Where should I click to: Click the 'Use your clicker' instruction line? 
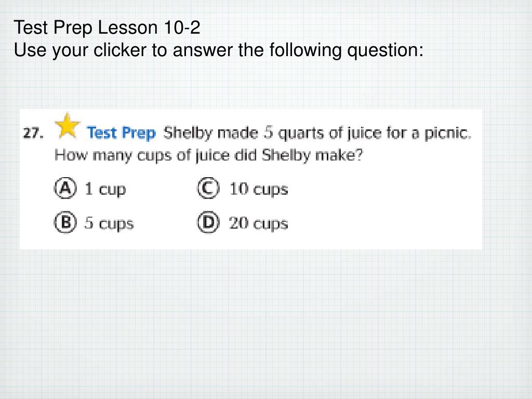219,50
